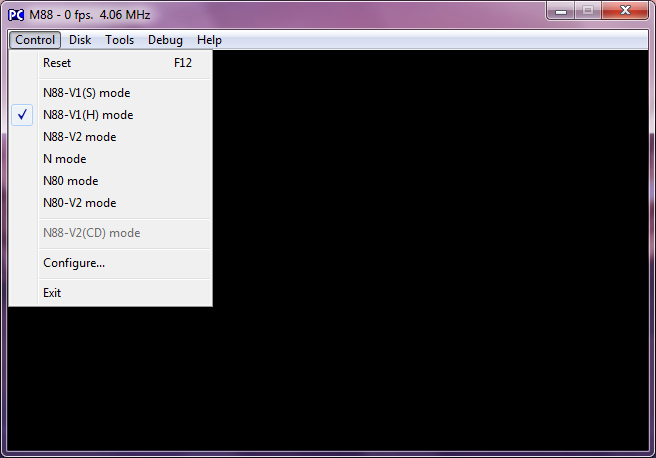This screenshot has width=656, height=458.
Task: Expand the Tools menu
Action: 119,40
